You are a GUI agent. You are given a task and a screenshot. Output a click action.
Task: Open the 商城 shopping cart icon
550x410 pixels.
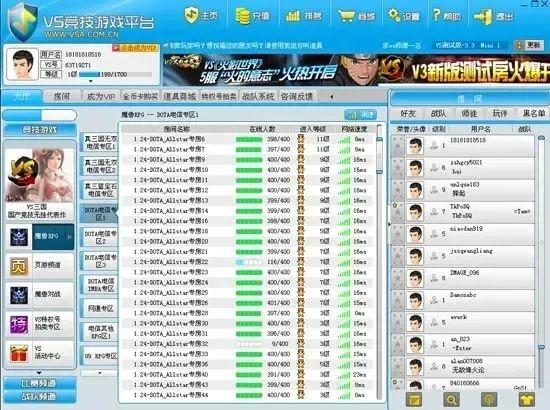[346, 16]
